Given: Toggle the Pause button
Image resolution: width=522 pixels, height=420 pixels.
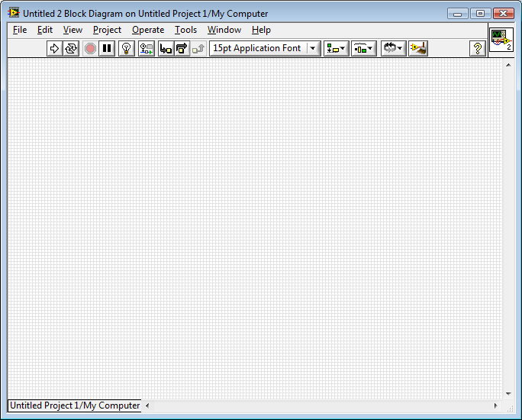Looking at the screenshot, I should (x=107, y=49).
